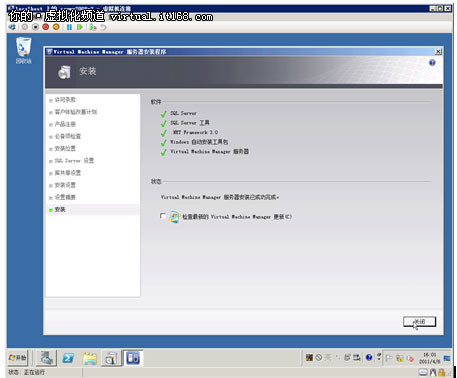Open the 开始 Start menu

pyautogui.click(x=18, y=358)
